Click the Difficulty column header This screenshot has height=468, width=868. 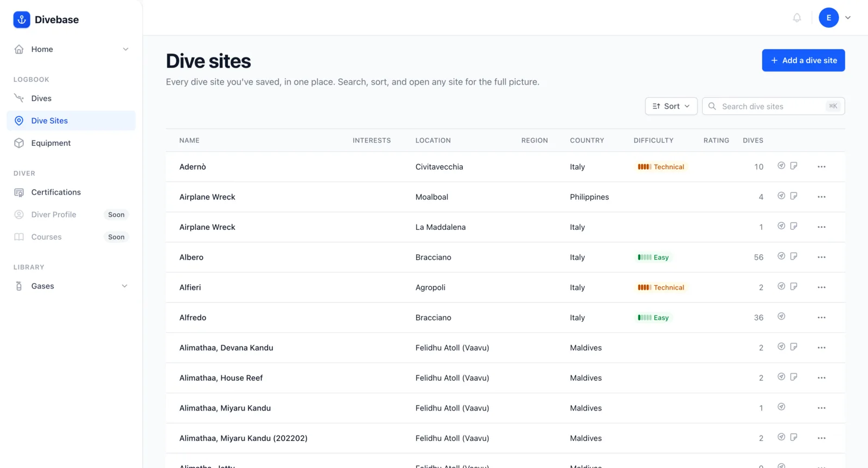click(653, 140)
